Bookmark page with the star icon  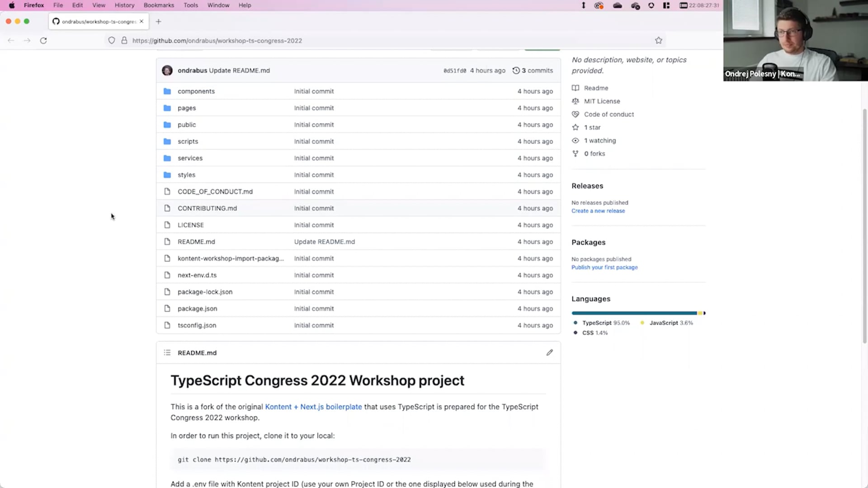point(659,41)
